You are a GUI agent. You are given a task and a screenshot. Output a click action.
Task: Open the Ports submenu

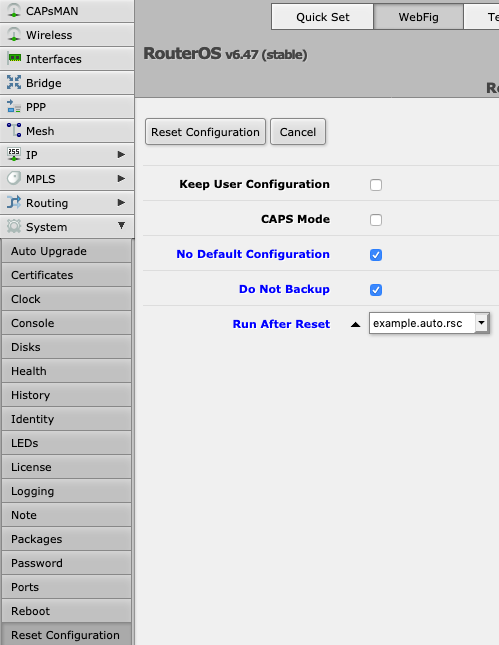(x=66, y=587)
